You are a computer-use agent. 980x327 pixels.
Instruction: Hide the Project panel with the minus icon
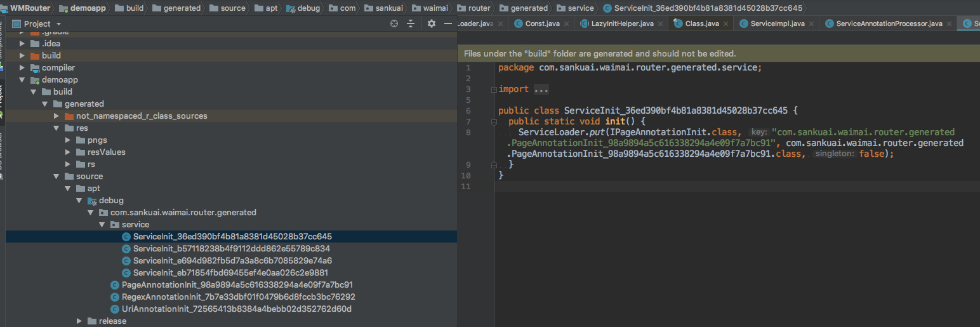click(447, 23)
